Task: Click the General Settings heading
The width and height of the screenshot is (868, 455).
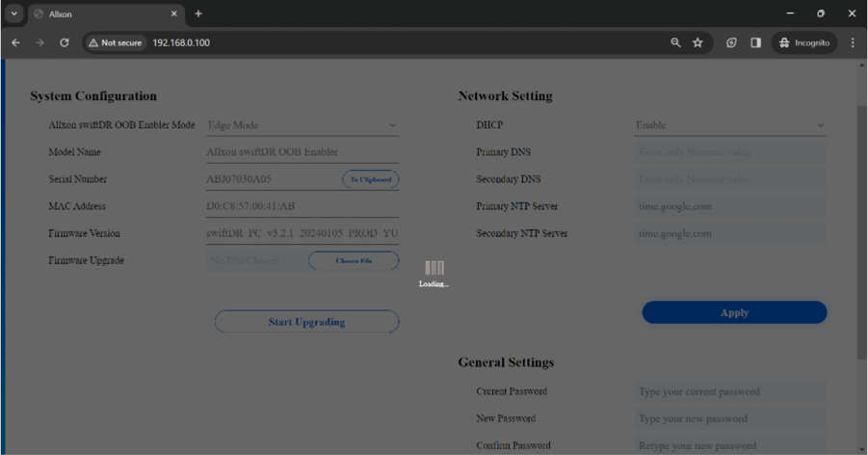Action: pyautogui.click(x=506, y=362)
